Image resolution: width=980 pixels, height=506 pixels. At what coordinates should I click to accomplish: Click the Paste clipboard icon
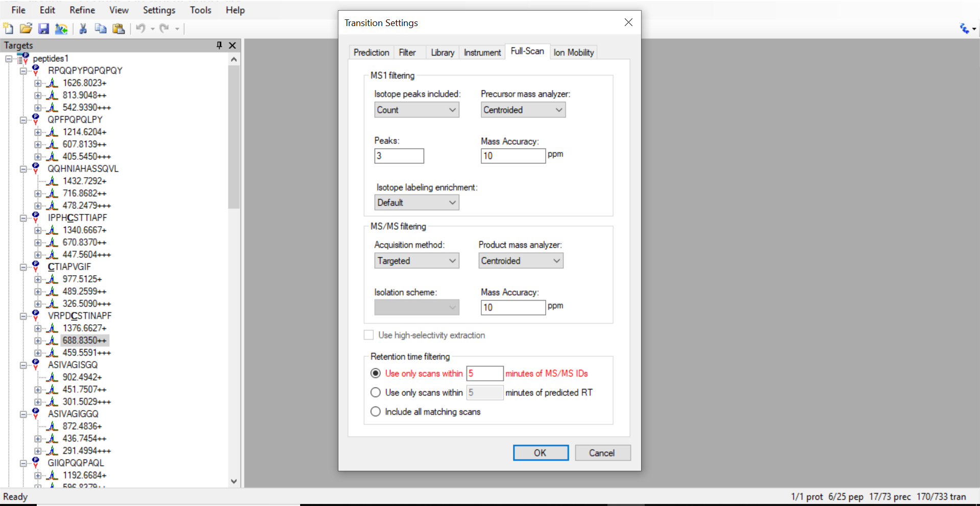click(x=118, y=29)
